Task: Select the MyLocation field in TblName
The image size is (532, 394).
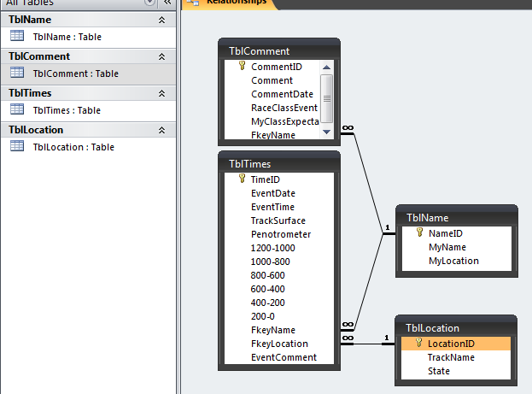Action: (453, 261)
